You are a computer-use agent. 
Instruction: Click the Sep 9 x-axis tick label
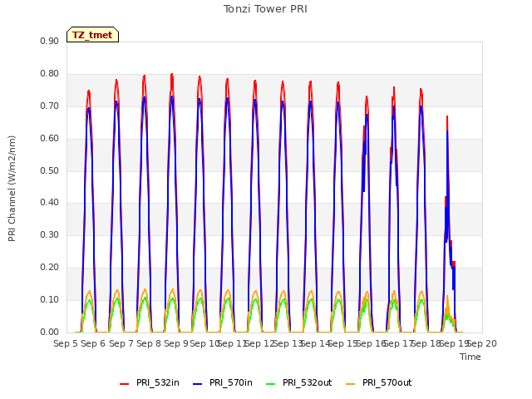coord(176,343)
